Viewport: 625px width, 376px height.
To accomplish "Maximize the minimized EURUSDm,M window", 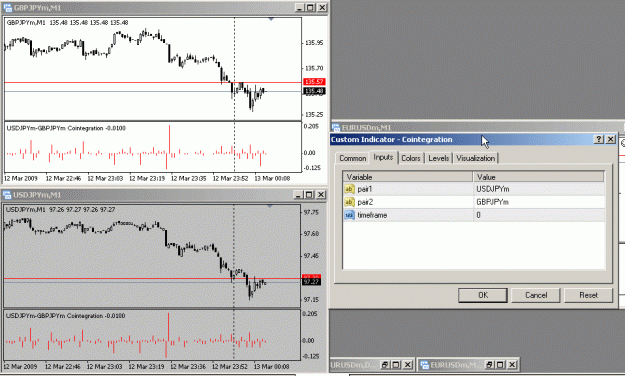I will pyautogui.click(x=501, y=364).
